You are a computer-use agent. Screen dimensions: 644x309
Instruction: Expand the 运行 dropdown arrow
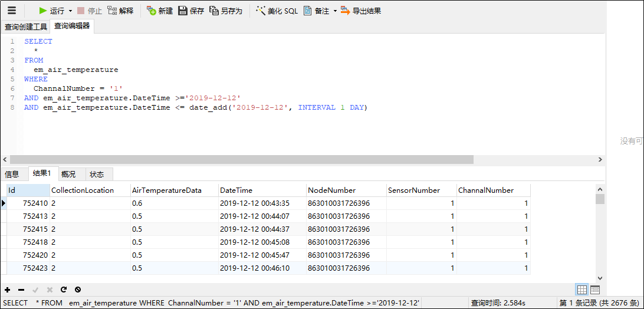(x=70, y=11)
